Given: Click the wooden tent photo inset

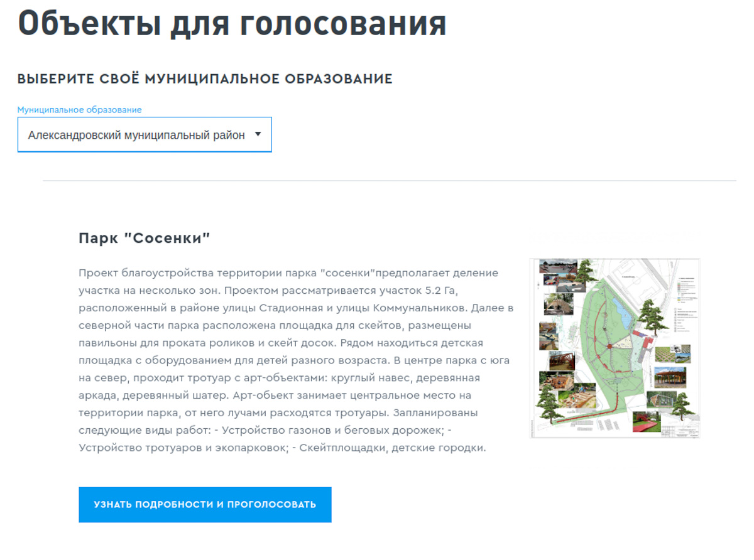Looking at the screenshot, I should (x=661, y=400).
